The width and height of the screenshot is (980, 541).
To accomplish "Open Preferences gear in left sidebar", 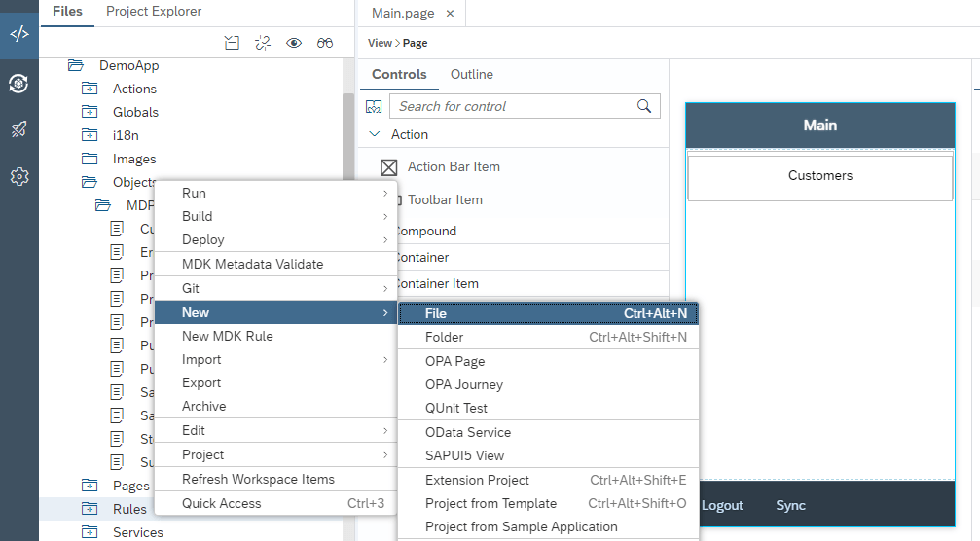I will pyautogui.click(x=19, y=177).
